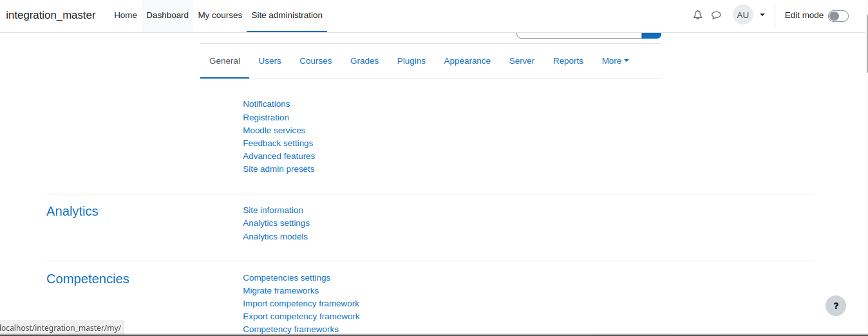Open the Competencies settings link
The height and width of the screenshot is (336, 868).
(287, 278)
